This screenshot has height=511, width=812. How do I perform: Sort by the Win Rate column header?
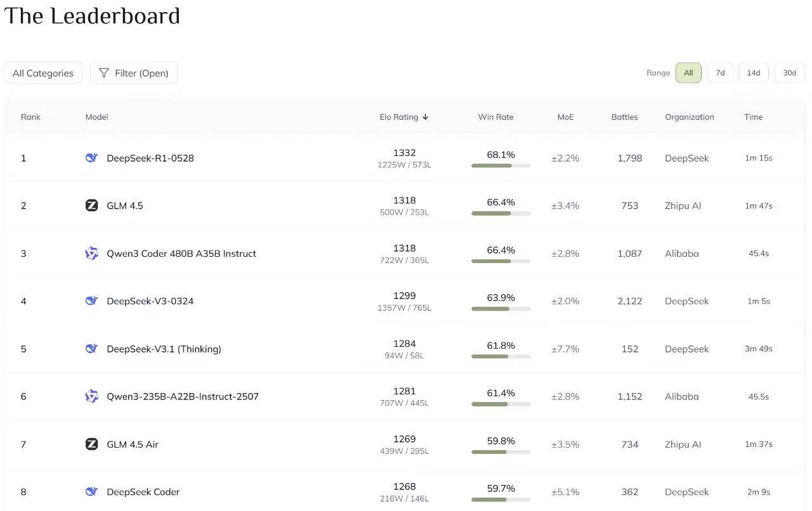[496, 117]
